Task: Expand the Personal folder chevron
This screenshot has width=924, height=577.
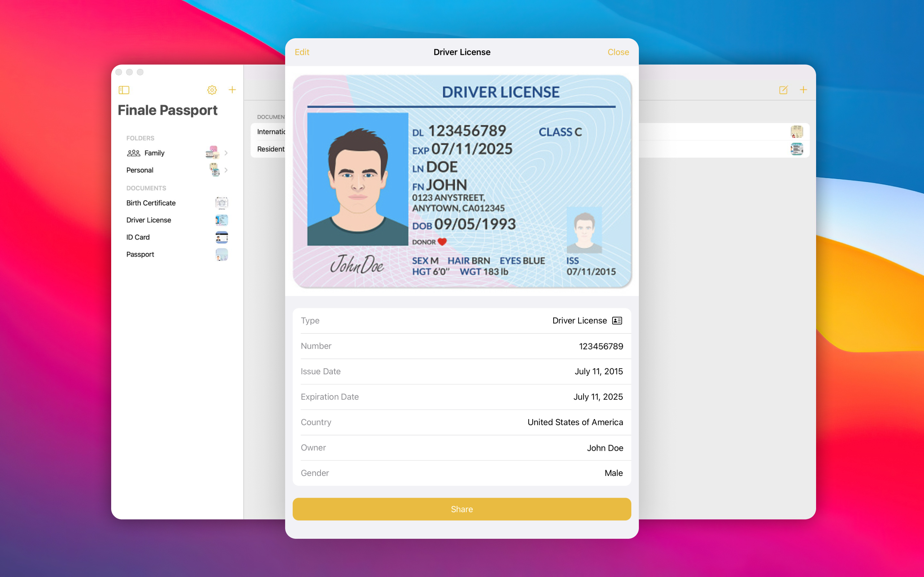Action: pos(226,170)
